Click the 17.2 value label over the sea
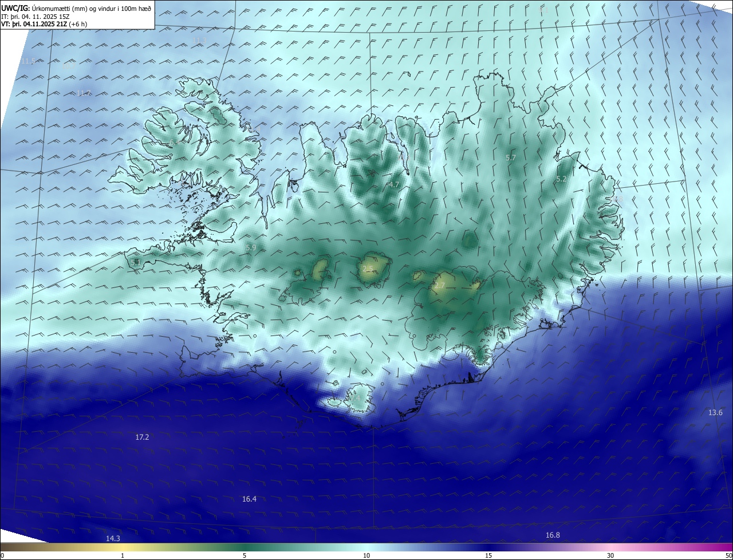 tap(142, 437)
